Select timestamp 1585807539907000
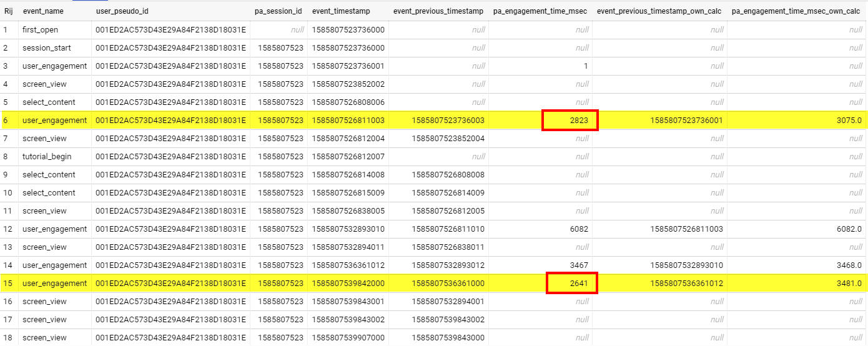Image resolution: width=868 pixels, height=346 pixels. (348, 338)
